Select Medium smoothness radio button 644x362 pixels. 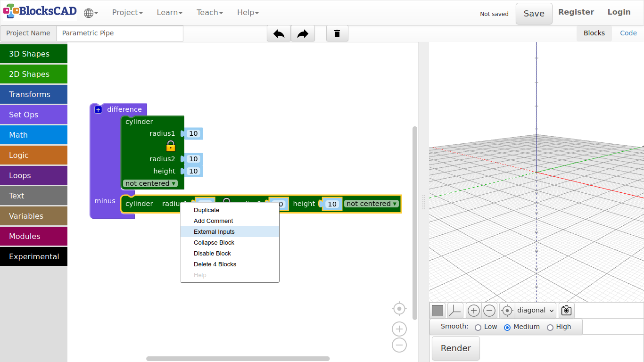tap(507, 327)
